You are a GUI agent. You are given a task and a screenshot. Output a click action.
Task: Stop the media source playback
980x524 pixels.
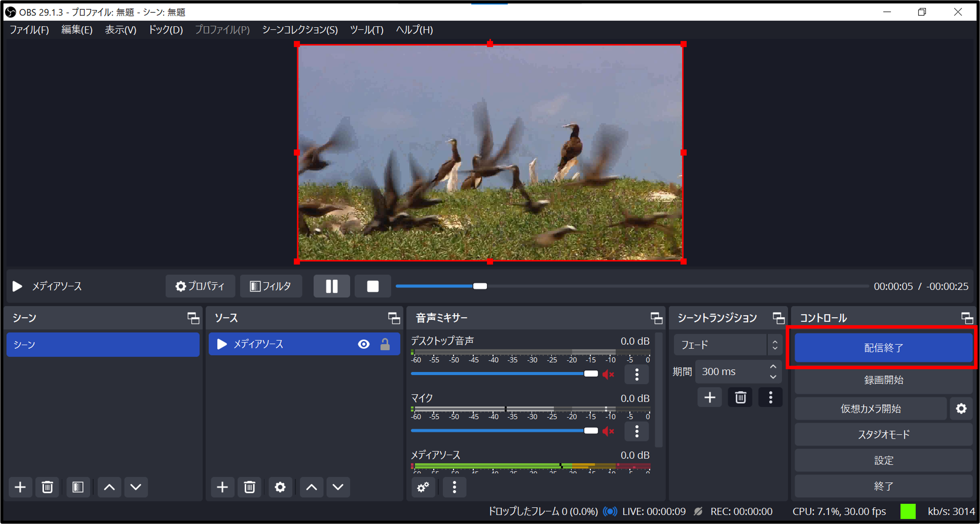[373, 286]
